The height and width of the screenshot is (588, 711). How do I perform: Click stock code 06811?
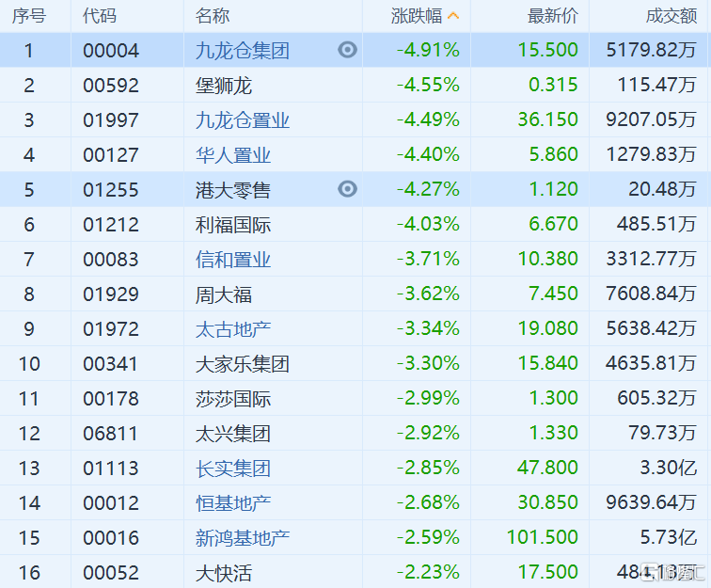point(111,434)
